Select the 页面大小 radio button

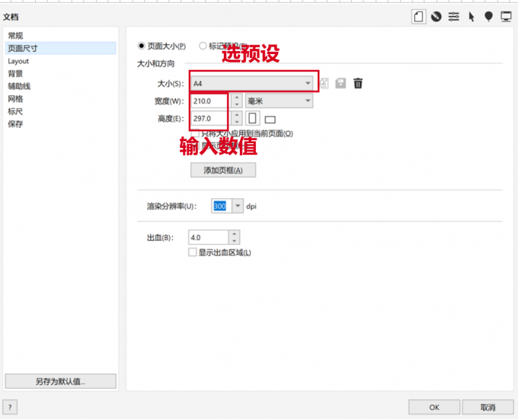pos(142,46)
